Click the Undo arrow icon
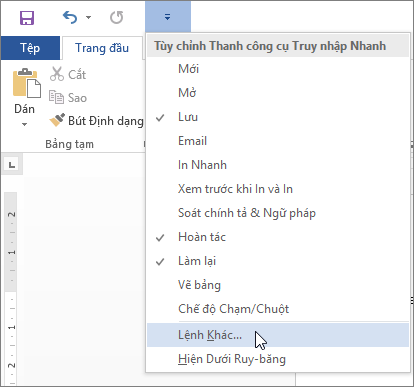 (x=70, y=17)
